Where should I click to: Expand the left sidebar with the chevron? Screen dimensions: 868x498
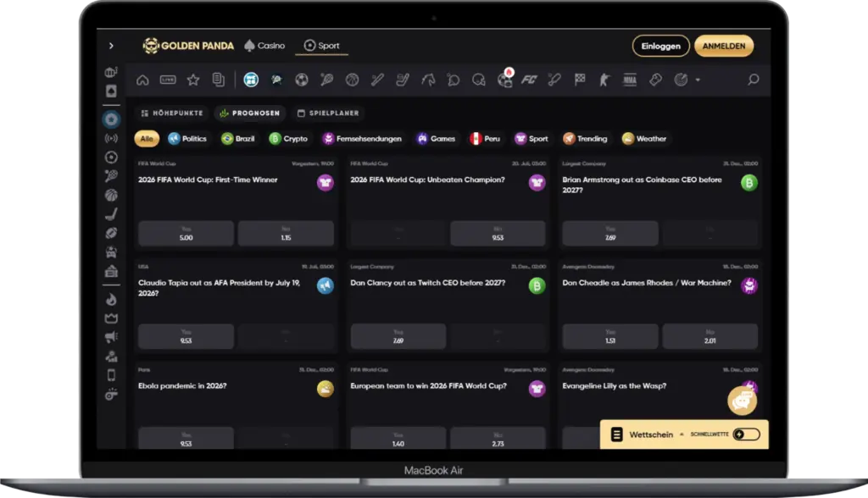coord(111,46)
